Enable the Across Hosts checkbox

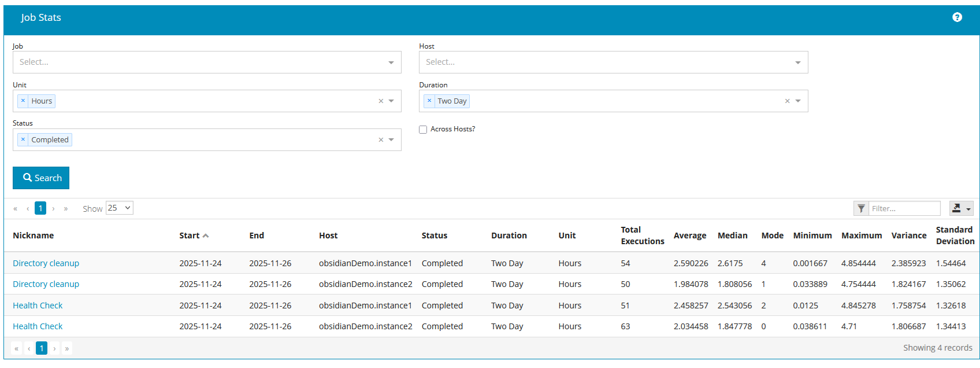tap(423, 130)
